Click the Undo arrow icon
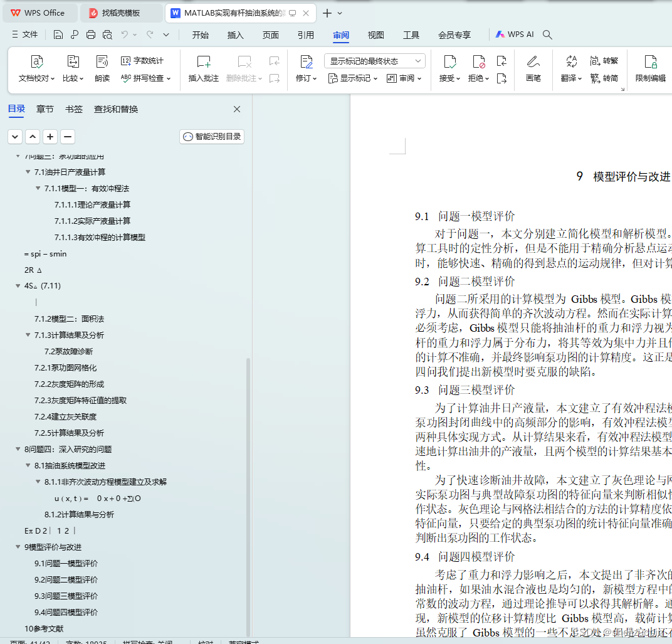The width and height of the screenshot is (672, 644). [124, 34]
